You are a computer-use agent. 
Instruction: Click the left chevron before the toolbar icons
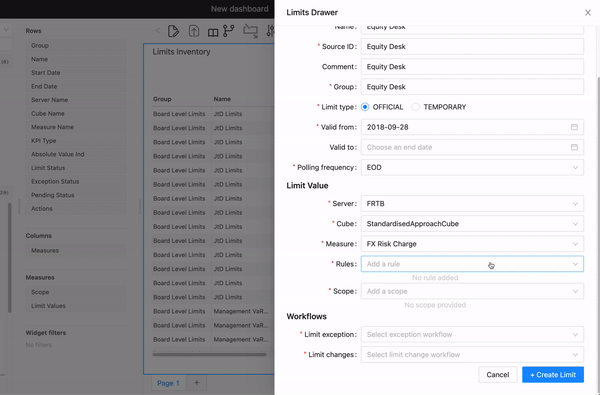158,31
